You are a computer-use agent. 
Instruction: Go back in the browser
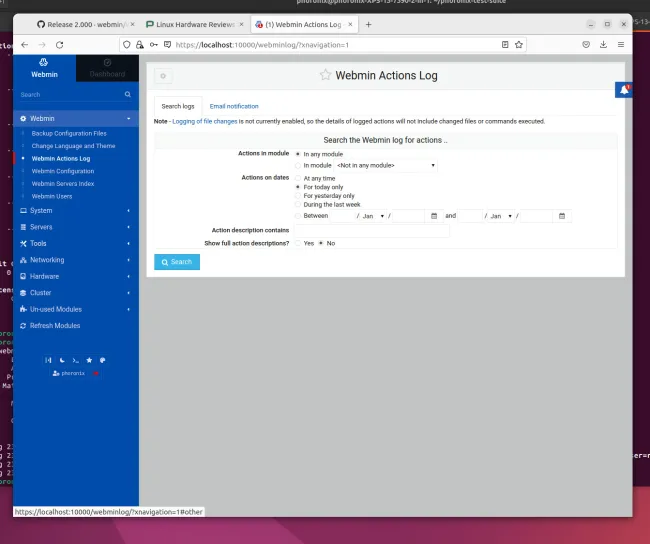pos(24,45)
